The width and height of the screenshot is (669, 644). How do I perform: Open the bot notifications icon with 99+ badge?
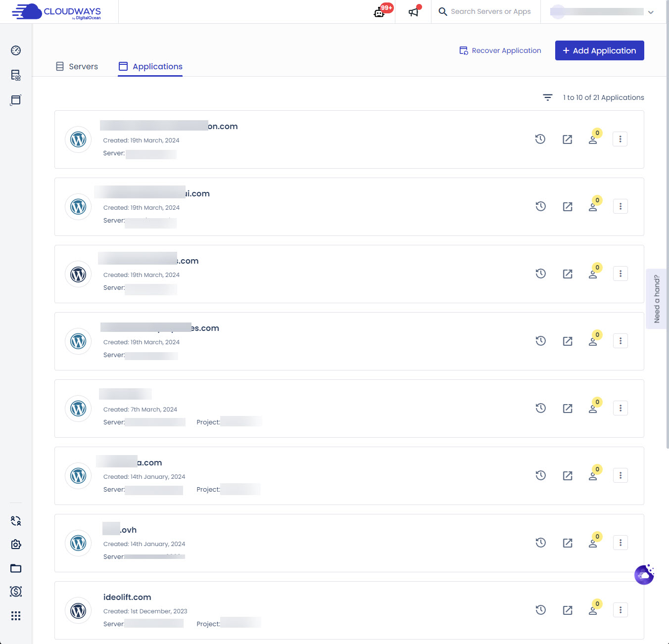pyautogui.click(x=380, y=12)
